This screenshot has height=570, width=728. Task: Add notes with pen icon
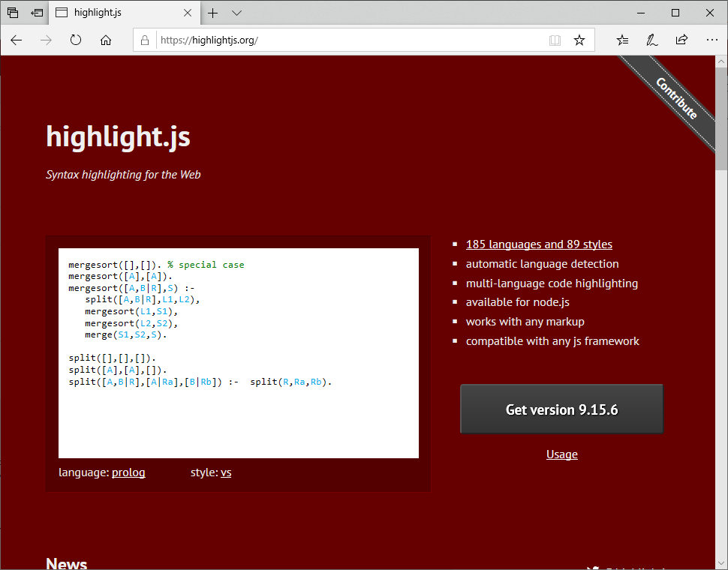652,40
